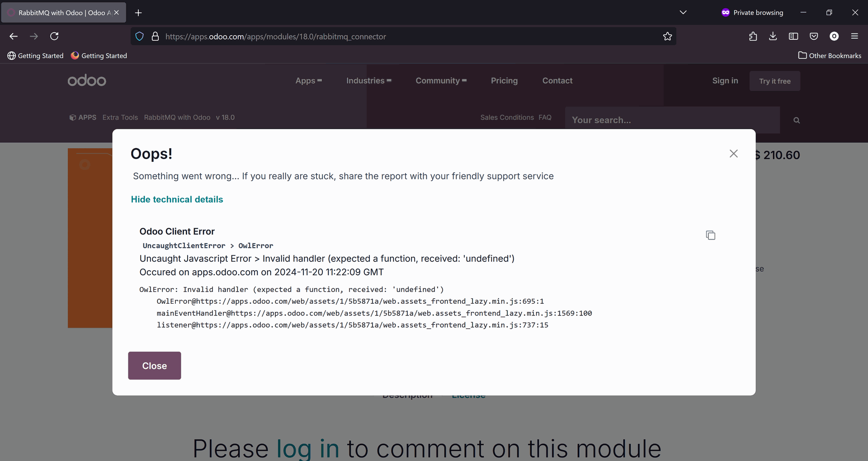This screenshot has height=461, width=868.
Task: Click the $ 210.60 price text
Action: (x=778, y=155)
